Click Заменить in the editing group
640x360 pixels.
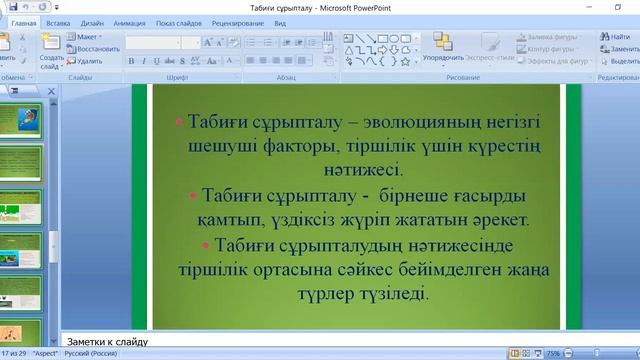pyautogui.click(x=620, y=49)
